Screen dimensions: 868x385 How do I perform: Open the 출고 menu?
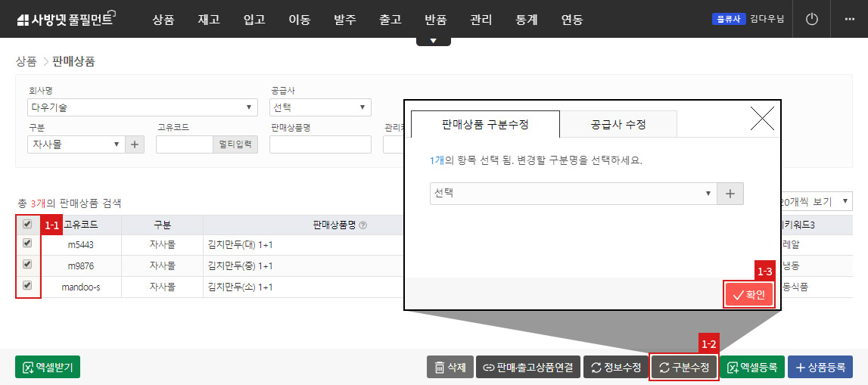click(x=390, y=20)
